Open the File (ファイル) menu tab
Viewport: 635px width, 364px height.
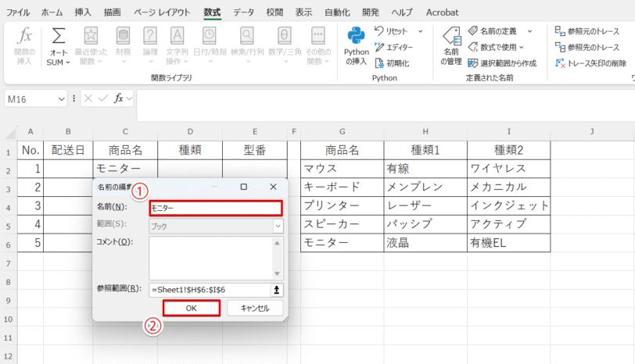click(x=19, y=12)
